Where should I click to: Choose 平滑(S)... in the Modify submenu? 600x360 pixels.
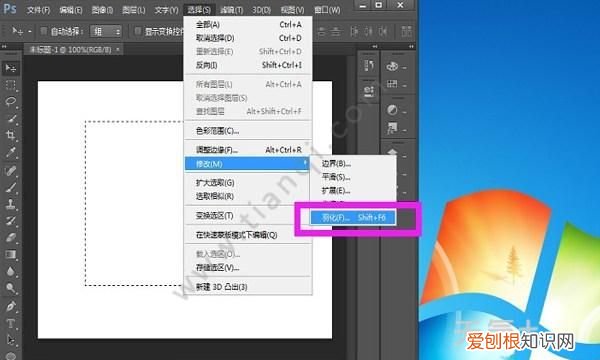(x=353, y=177)
